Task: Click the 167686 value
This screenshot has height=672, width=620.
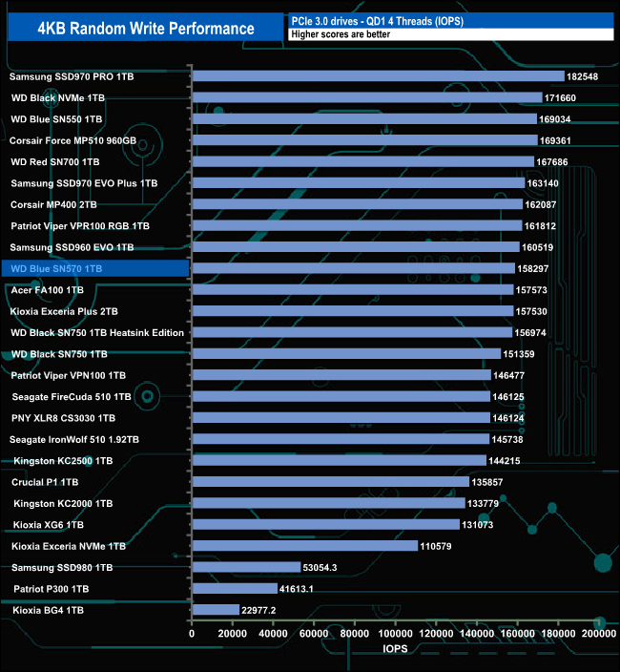Action: (x=552, y=162)
